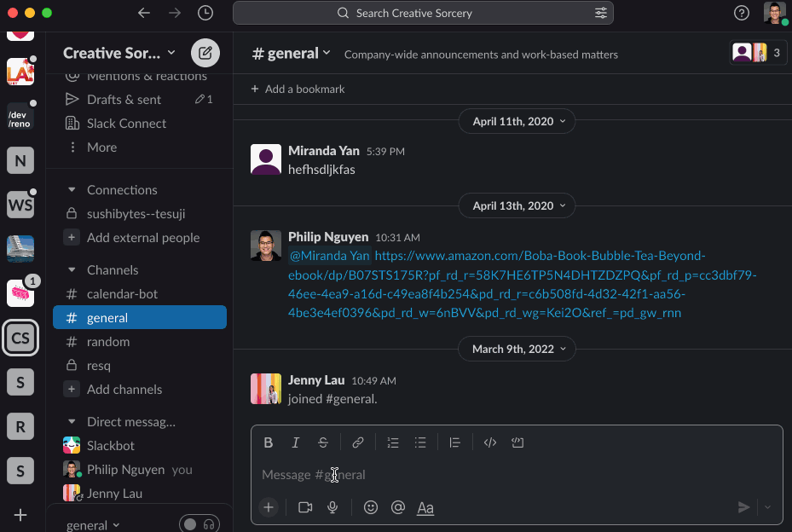The image size is (792, 532).
Task: Toggle text formatting toolbar with Aa
Action: [x=425, y=507]
